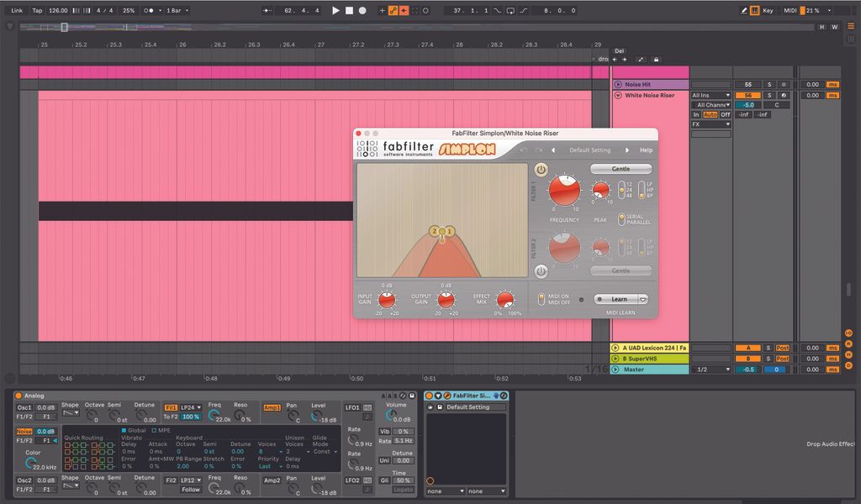861x504 pixels.
Task: Toggle the track 56 activator button
Action: click(747, 96)
